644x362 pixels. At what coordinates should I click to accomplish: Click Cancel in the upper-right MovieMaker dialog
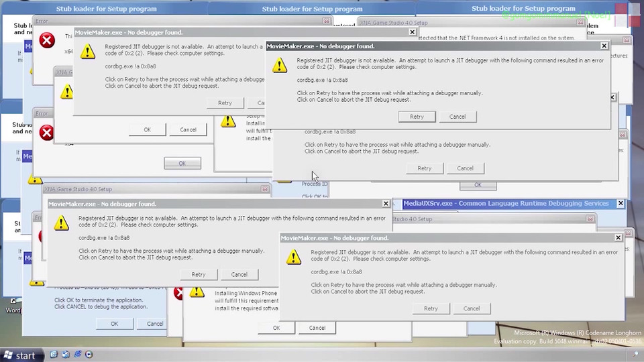tap(458, 117)
